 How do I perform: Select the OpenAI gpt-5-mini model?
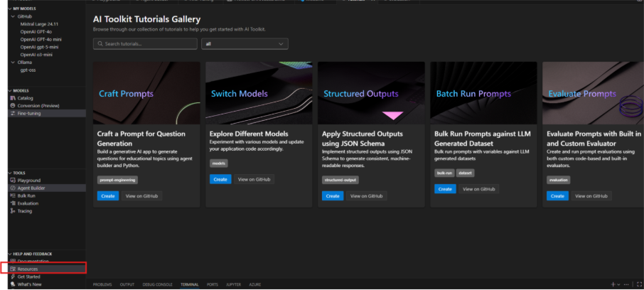[x=39, y=47]
